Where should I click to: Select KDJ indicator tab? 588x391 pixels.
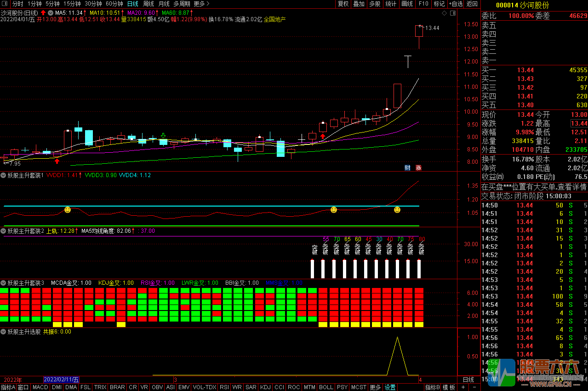tap(266, 387)
